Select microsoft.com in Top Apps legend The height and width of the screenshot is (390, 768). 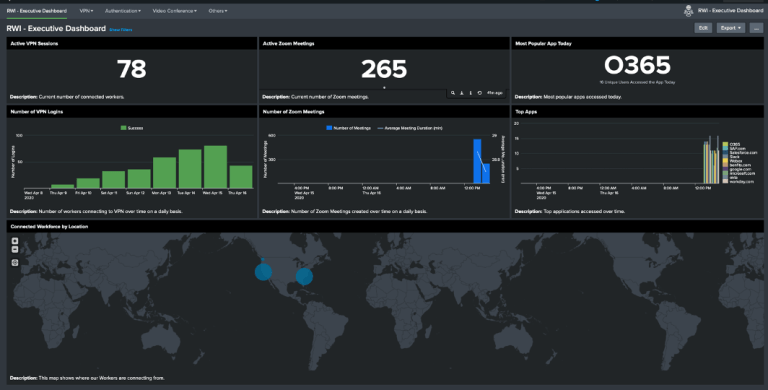[743, 173]
